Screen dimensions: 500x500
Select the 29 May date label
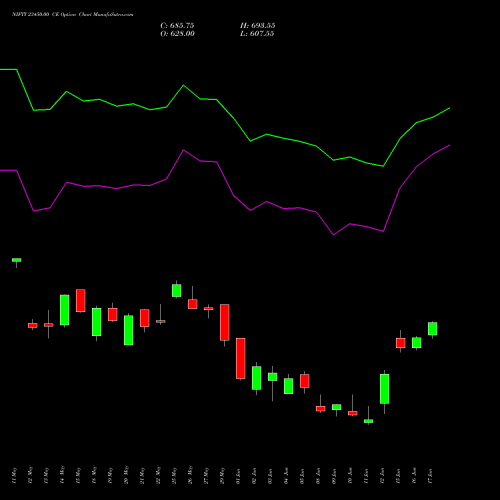(x=222, y=476)
